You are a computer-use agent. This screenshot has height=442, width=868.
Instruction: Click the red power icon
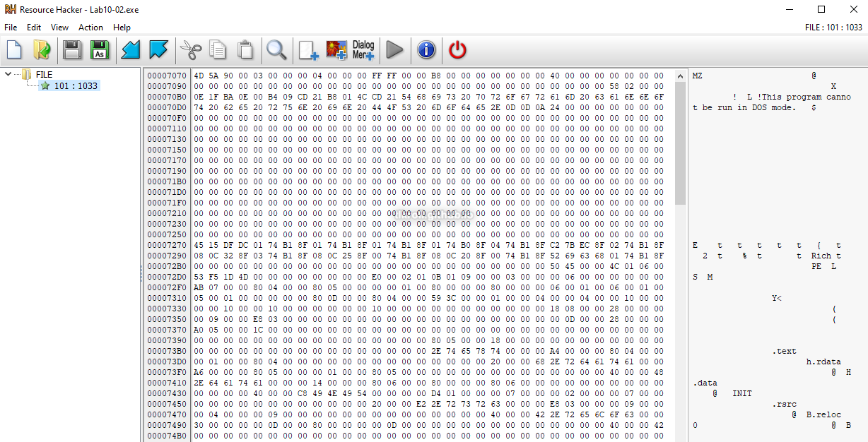pos(458,49)
